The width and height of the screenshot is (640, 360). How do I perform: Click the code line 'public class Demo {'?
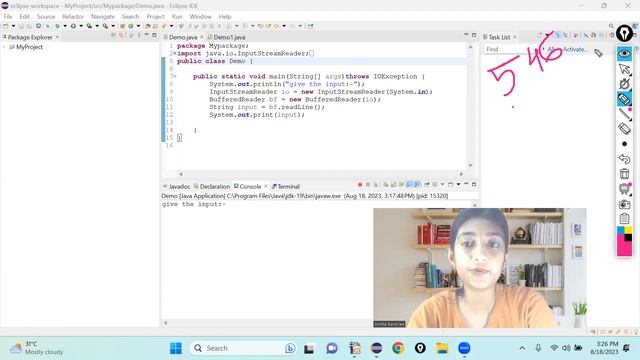(x=215, y=61)
